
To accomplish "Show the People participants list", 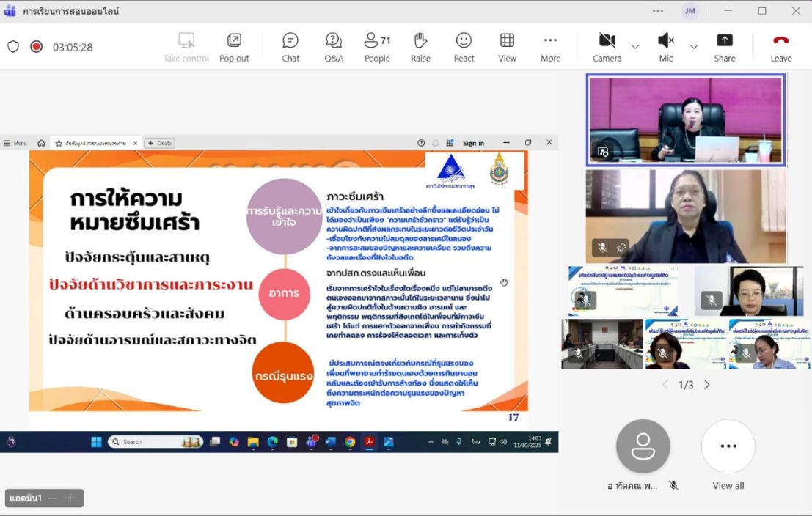I will [377, 47].
